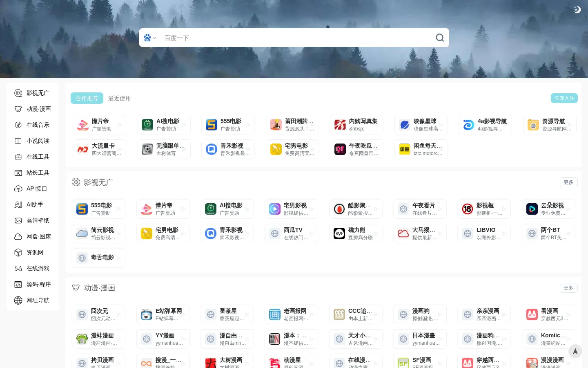Open E站弹幕网 card icon
This screenshot has height=368, width=588.
coord(147,314)
